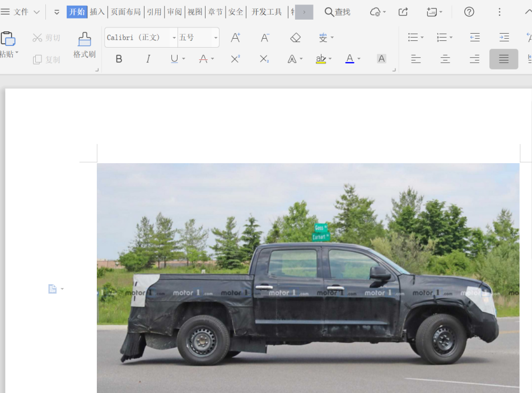532x393 pixels.
Task: Toggle bold formatting
Action: click(x=119, y=59)
